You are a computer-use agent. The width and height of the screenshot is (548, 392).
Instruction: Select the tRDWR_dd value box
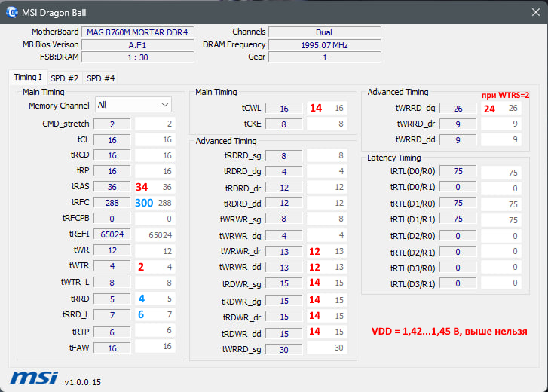[283, 334]
